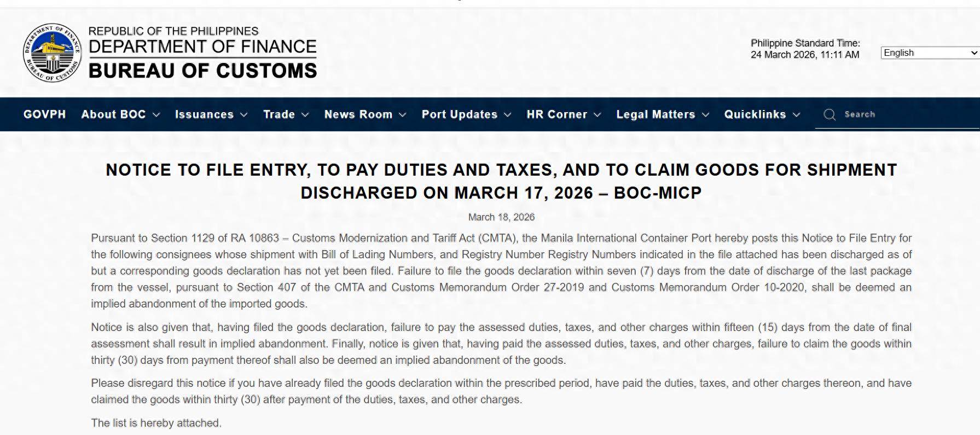Expand the HR Corner chevron
The width and height of the screenshot is (980, 435).
tap(598, 115)
